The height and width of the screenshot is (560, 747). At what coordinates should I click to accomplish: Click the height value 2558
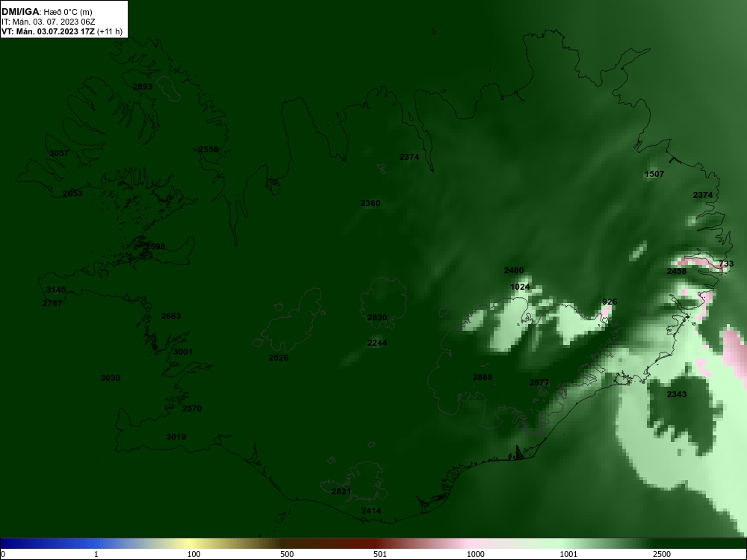click(x=208, y=149)
